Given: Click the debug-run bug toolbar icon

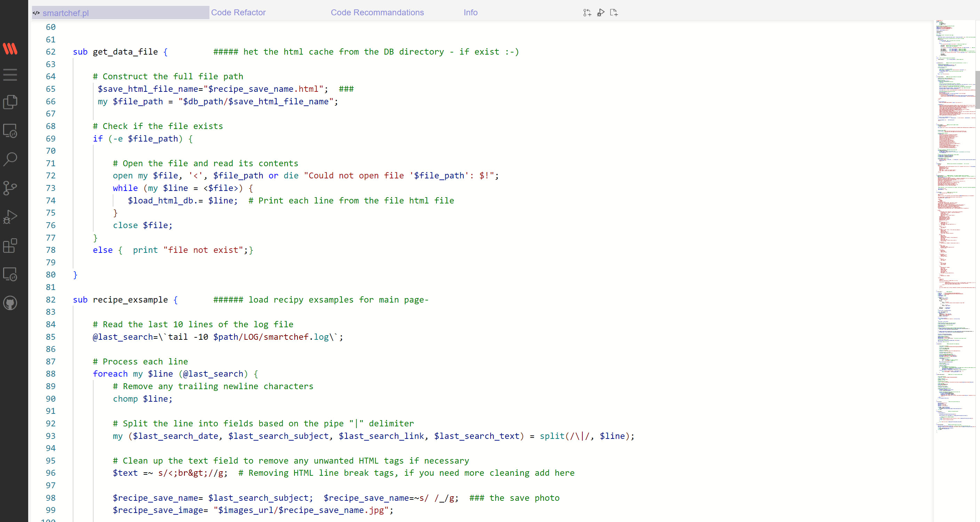Looking at the screenshot, I should (x=601, y=13).
